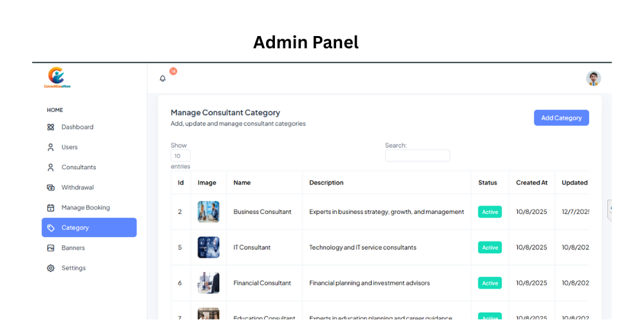Sort by the Created At column
The width and height of the screenshot is (644, 322).
point(532,183)
